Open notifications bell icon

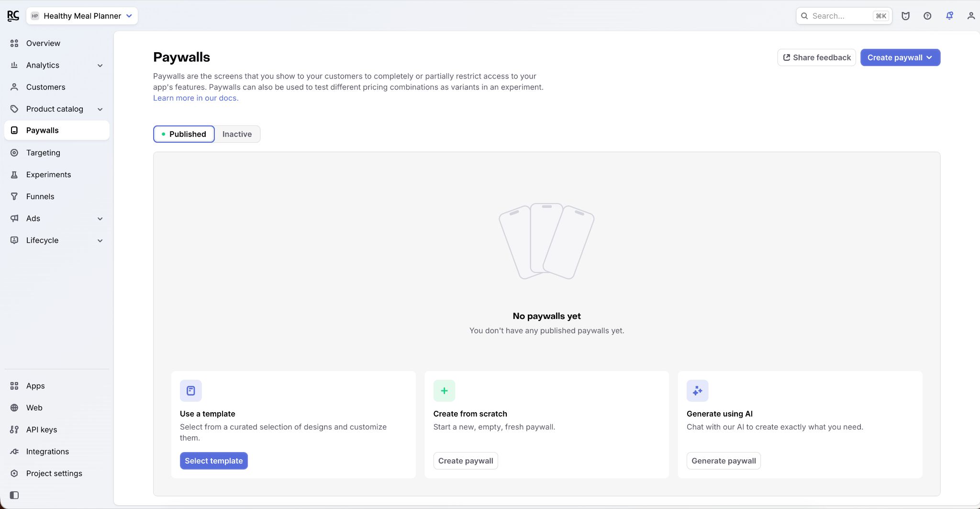coord(949,16)
